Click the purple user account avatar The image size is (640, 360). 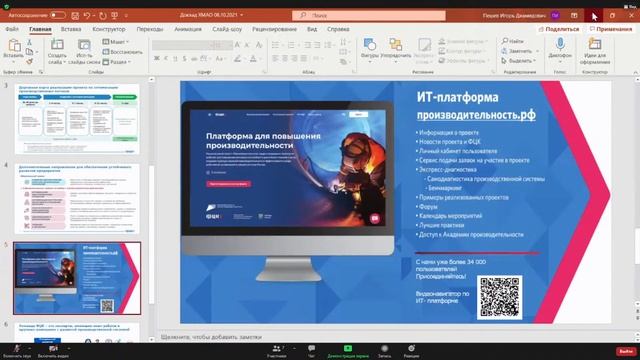tap(555, 15)
